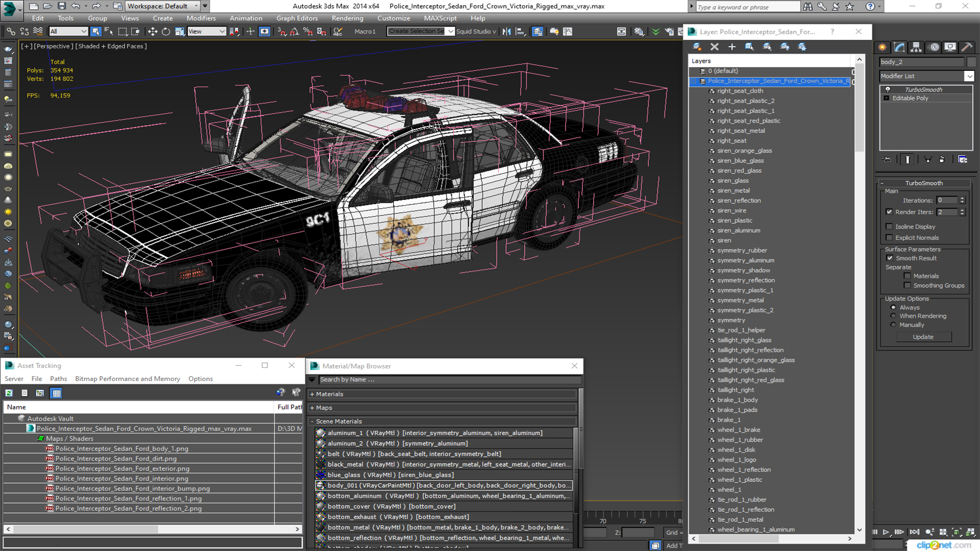Enable the Explicit Normals checkbox
The width and height of the screenshot is (980, 551).
click(889, 238)
